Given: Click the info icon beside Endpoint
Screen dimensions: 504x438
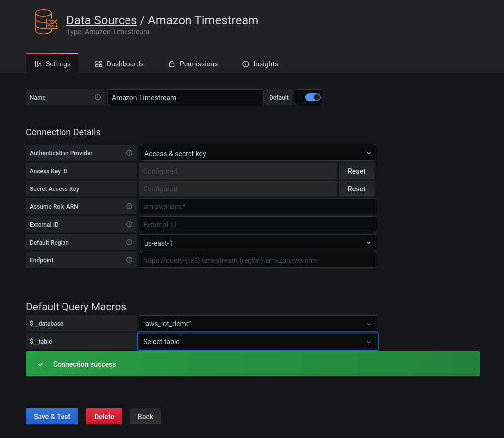Looking at the screenshot, I should (129, 260).
